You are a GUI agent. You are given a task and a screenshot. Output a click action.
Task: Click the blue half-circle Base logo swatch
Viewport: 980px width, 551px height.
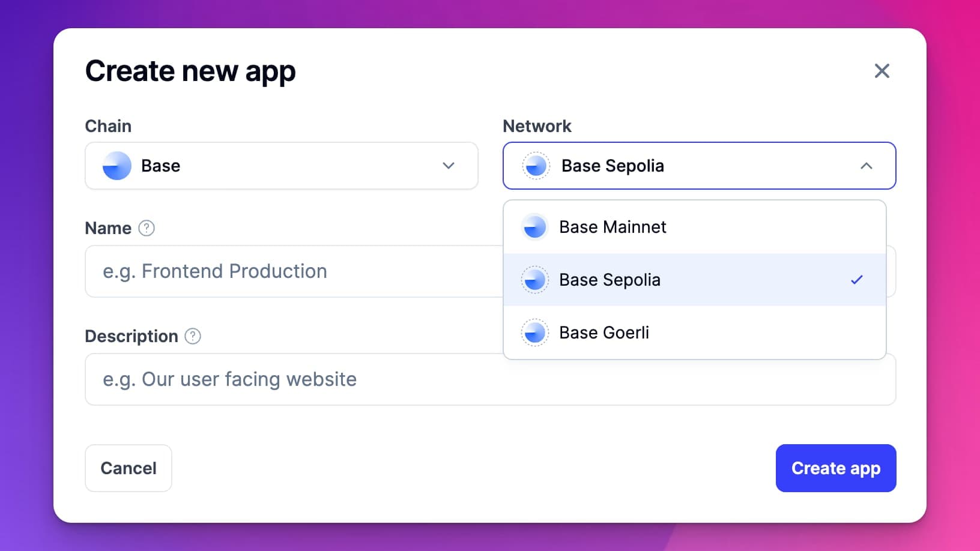pyautogui.click(x=118, y=166)
